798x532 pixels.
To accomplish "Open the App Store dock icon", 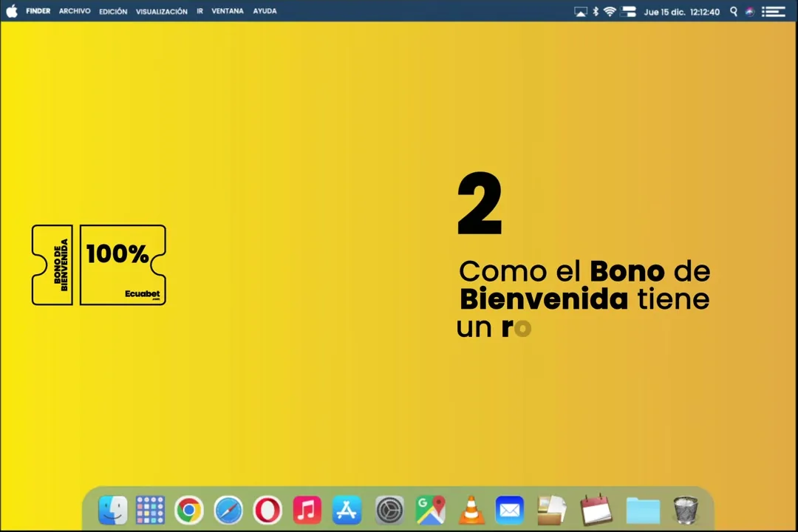I will click(347, 510).
